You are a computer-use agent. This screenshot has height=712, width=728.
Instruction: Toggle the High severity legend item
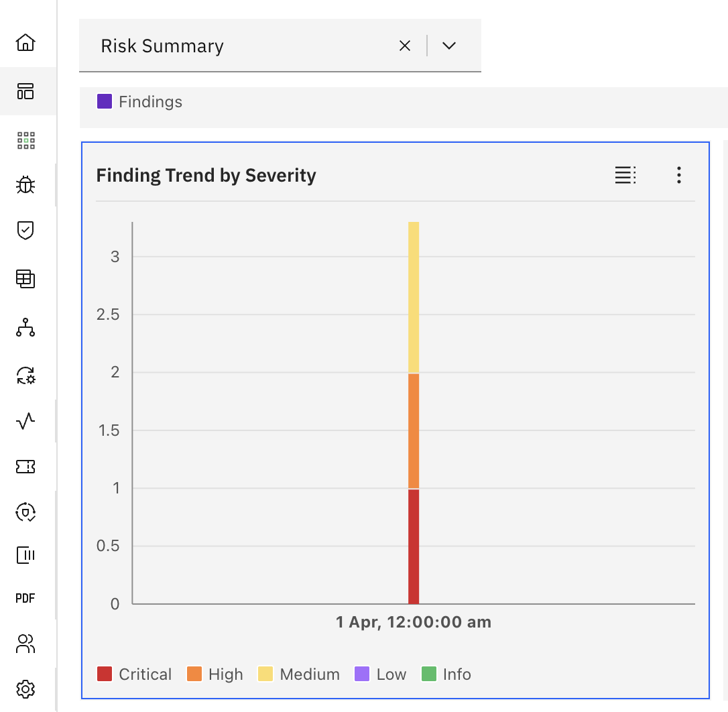(x=215, y=674)
